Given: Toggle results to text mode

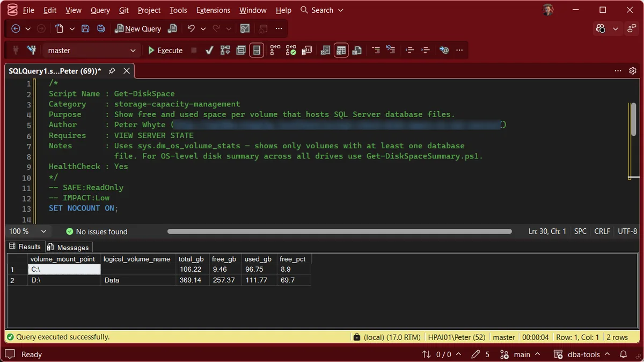Looking at the screenshot, I should point(325,50).
